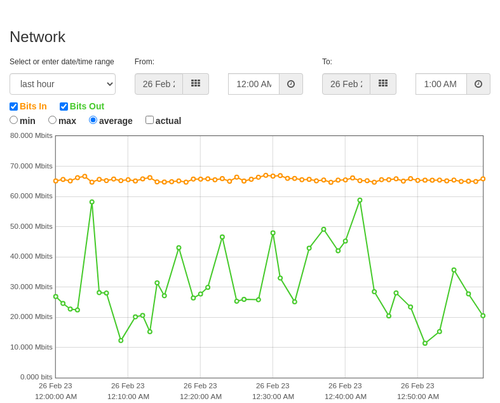Click the To date field '26 Feb'

[346, 84]
